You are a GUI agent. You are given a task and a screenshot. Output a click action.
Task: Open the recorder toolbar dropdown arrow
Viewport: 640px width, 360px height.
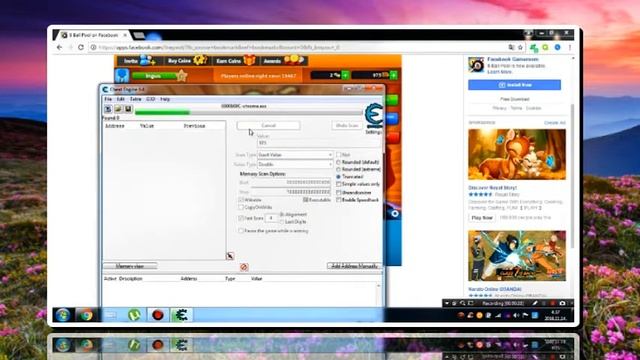(x=447, y=303)
